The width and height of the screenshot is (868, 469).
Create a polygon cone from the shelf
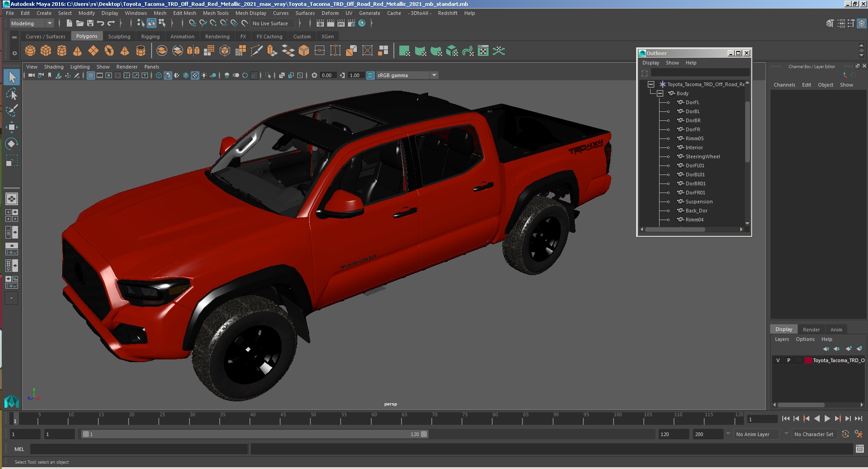point(78,51)
